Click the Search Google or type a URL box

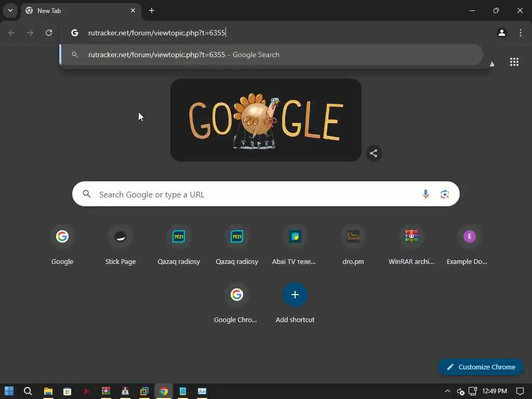click(265, 194)
